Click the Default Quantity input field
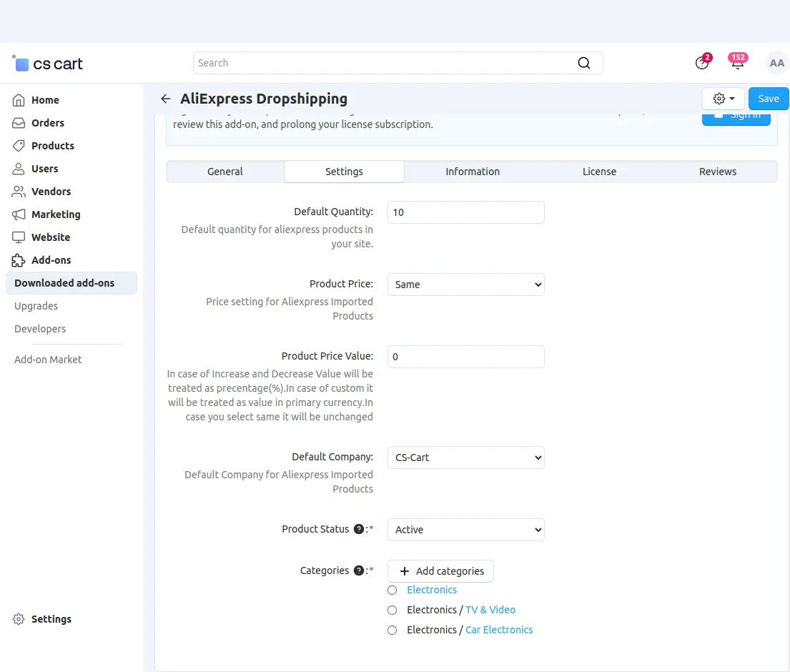The width and height of the screenshot is (790, 672). click(465, 212)
